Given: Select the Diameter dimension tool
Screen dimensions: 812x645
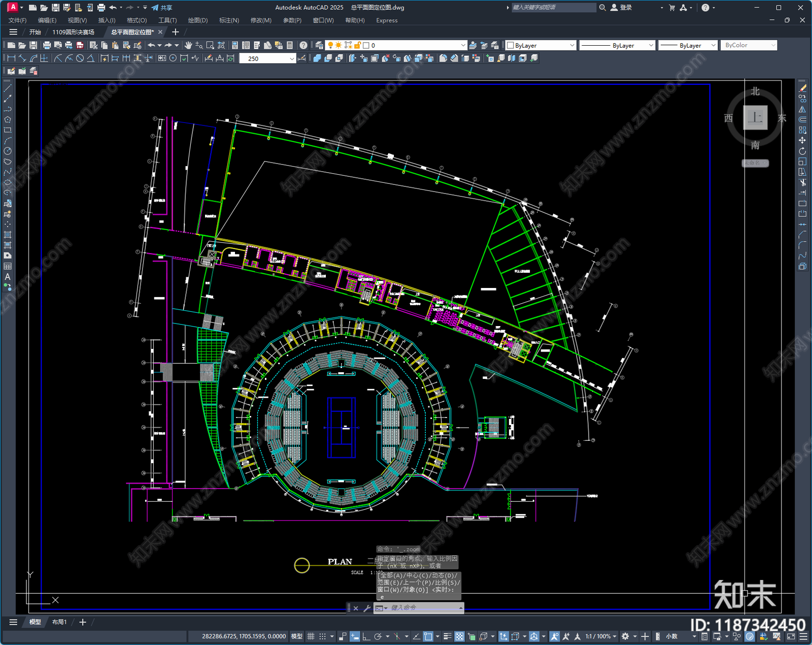Looking at the screenshot, I should click(80, 58).
